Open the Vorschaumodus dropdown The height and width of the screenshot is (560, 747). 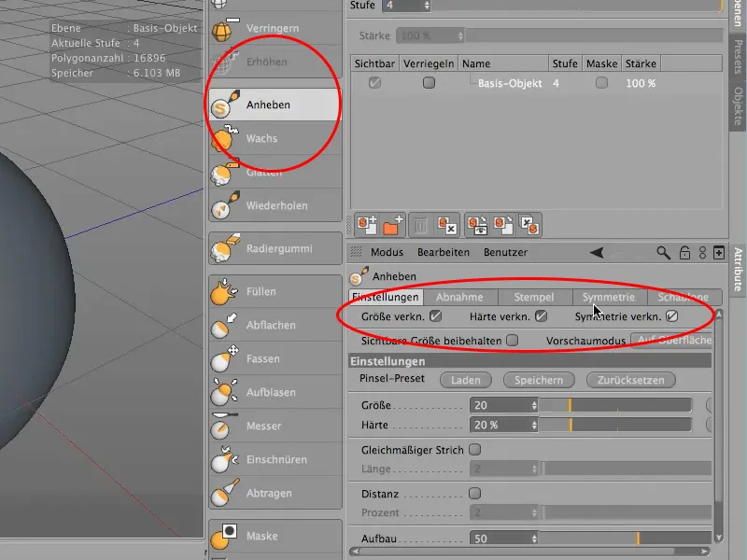point(671,341)
